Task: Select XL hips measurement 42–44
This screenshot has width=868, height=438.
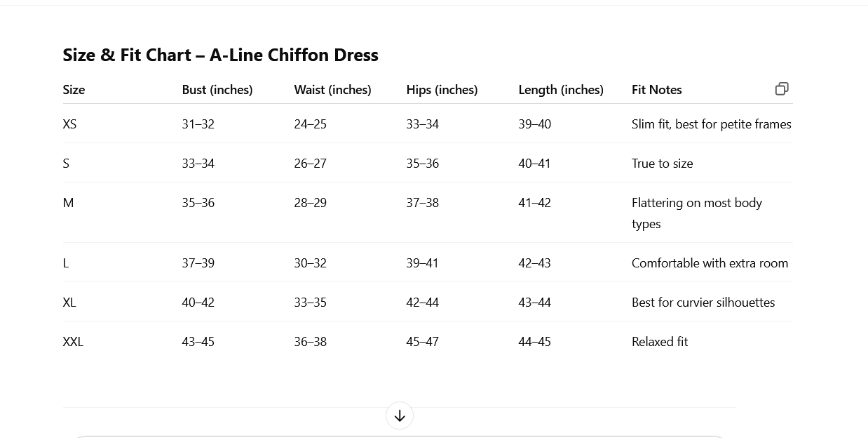Action: click(x=422, y=303)
